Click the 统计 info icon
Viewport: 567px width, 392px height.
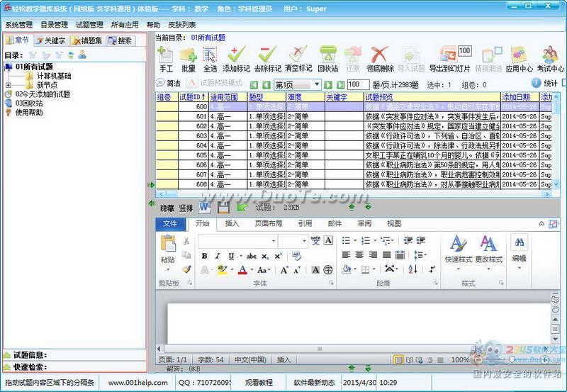tap(536, 83)
